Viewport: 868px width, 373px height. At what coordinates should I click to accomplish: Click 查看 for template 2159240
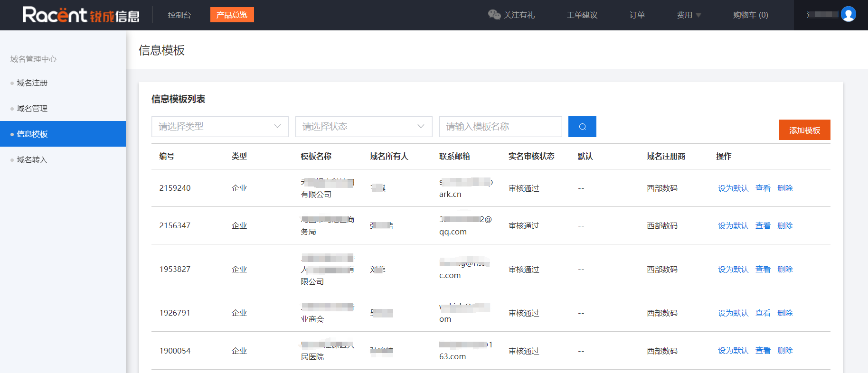click(x=763, y=188)
